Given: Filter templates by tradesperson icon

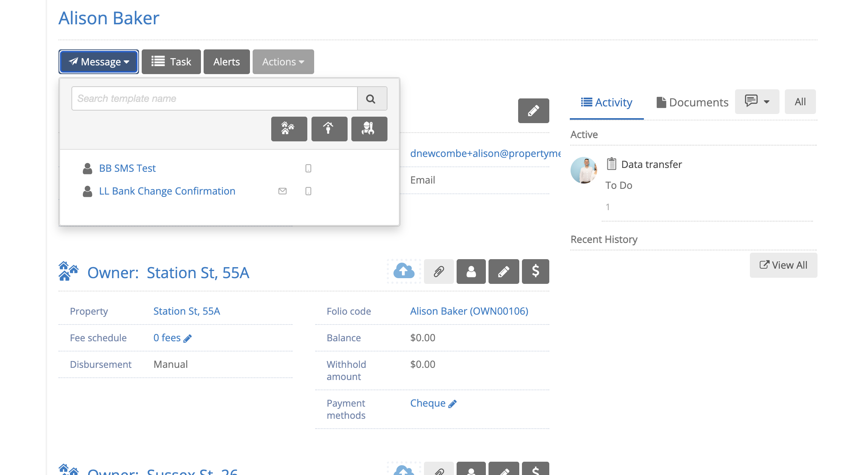Looking at the screenshot, I should tap(369, 129).
